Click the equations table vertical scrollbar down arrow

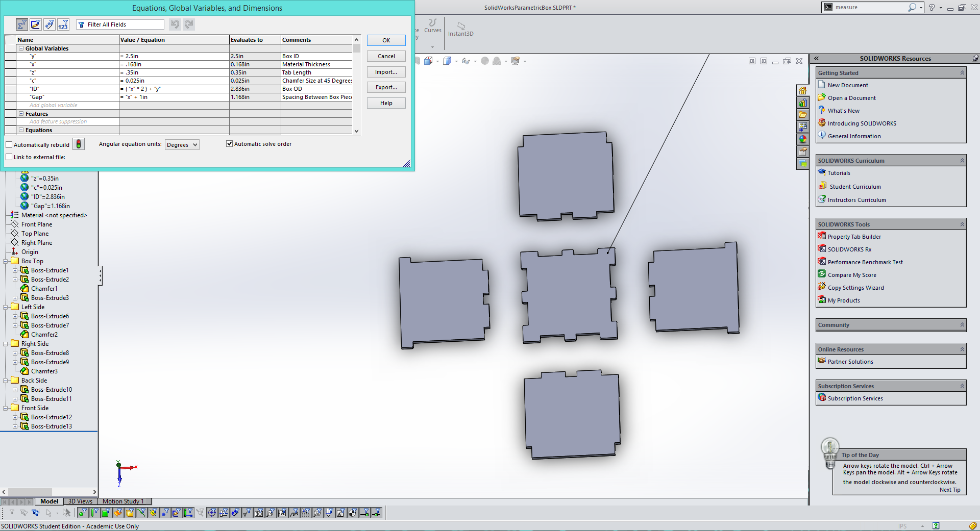[356, 131]
